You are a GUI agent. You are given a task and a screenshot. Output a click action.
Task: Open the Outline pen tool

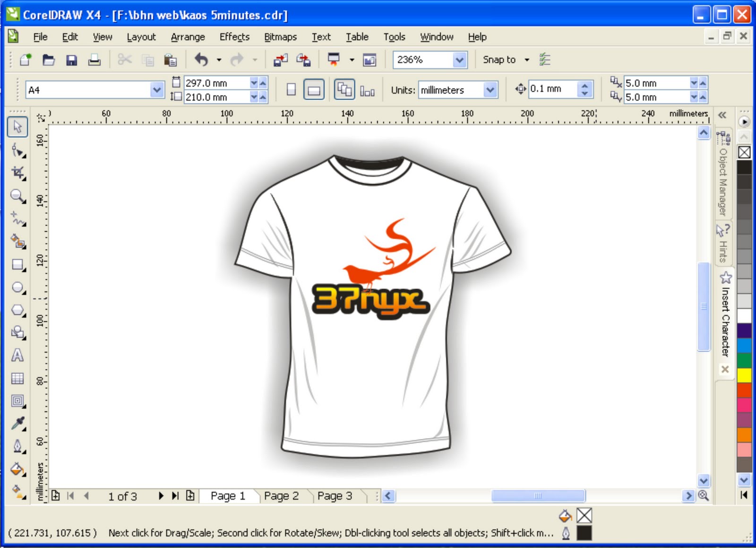(18, 446)
